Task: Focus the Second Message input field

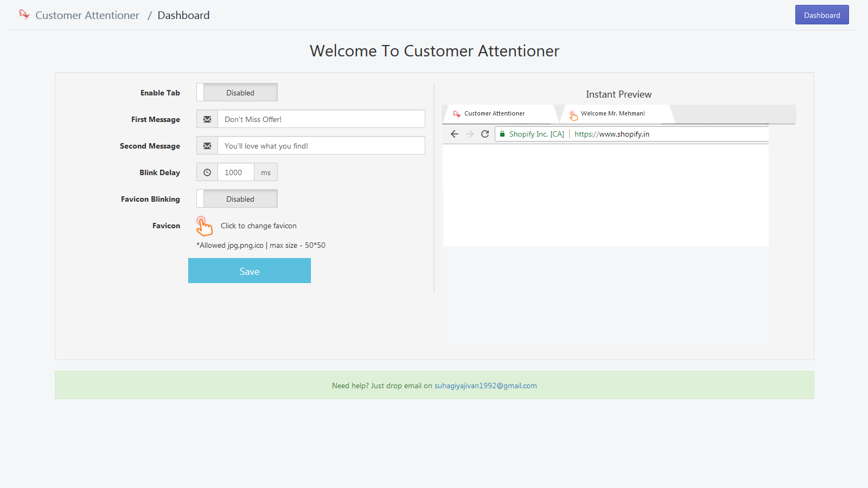Action: 321,146
